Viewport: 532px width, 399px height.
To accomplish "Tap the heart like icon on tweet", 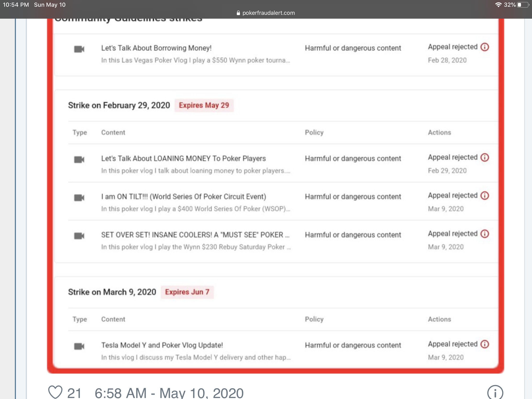I will tap(55, 392).
